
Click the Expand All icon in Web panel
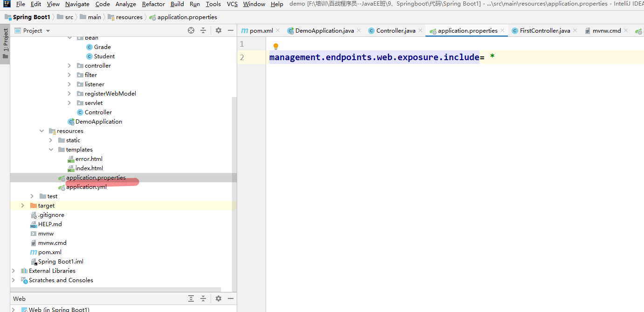[x=191, y=298]
